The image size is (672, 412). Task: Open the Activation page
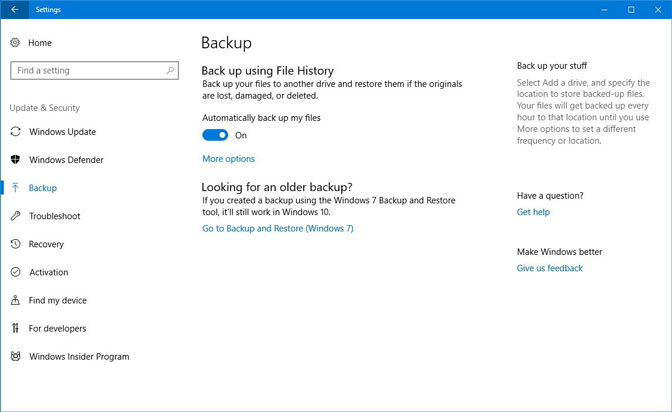[48, 272]
